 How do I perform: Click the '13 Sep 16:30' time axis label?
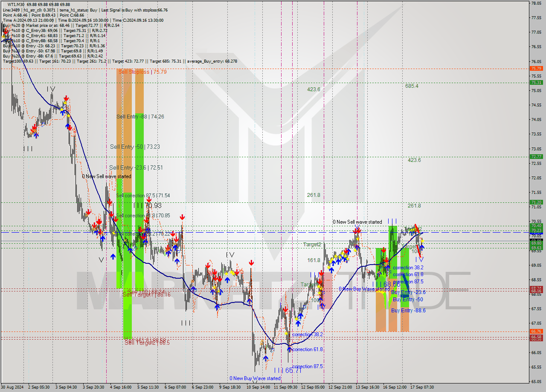367,387
